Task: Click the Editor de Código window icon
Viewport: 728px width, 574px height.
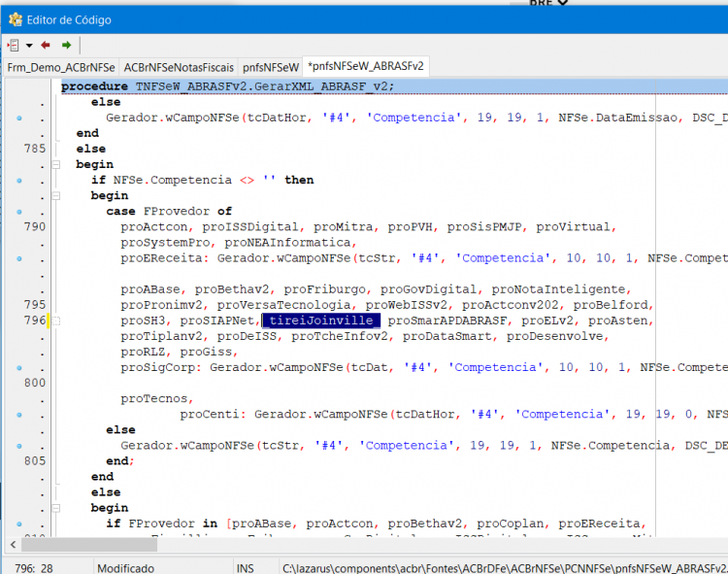Action: point(16,19)
